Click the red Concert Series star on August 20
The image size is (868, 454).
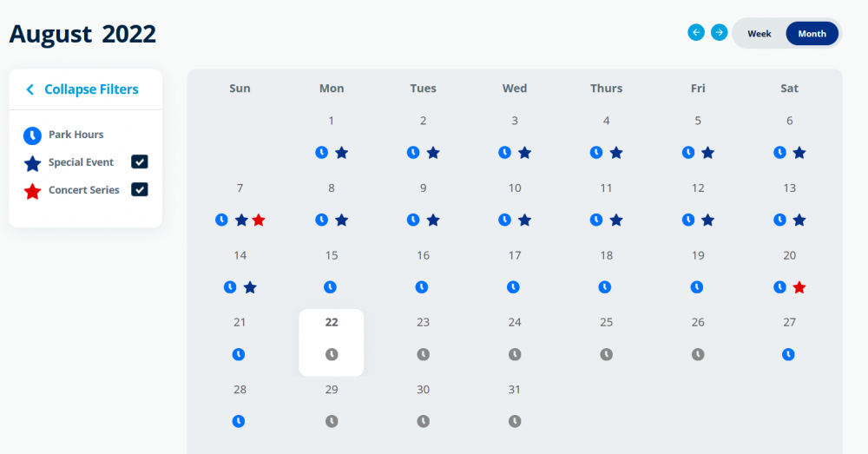(799, 287)
